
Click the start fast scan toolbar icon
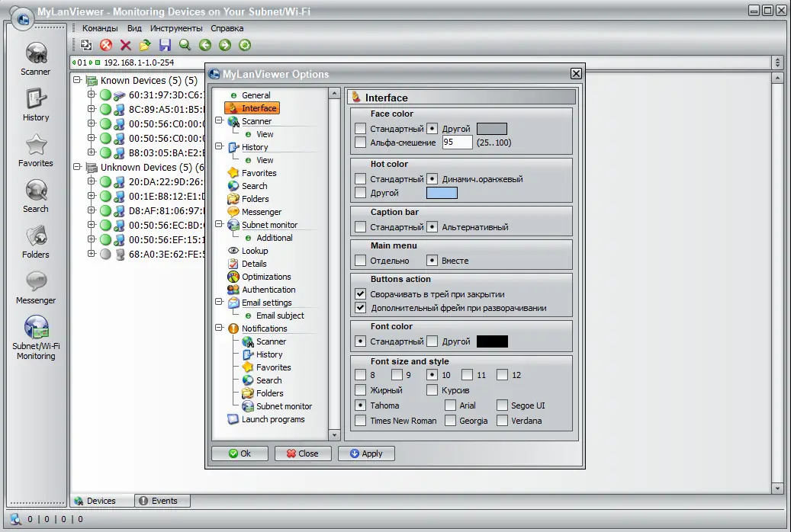pyautogui.click(x=86, y=45)
